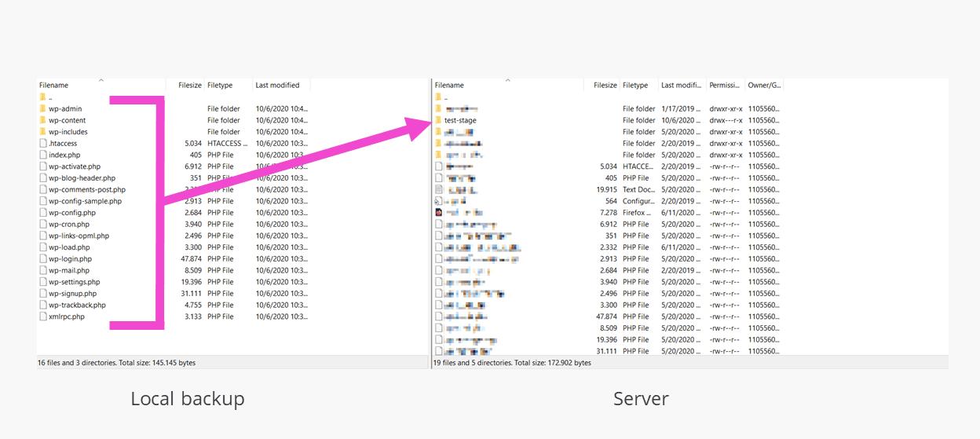This screenshot has width=980, height=439.
Task: Sort local files by Filename column header
Action: pyautogui.click(x=54, y=85)
